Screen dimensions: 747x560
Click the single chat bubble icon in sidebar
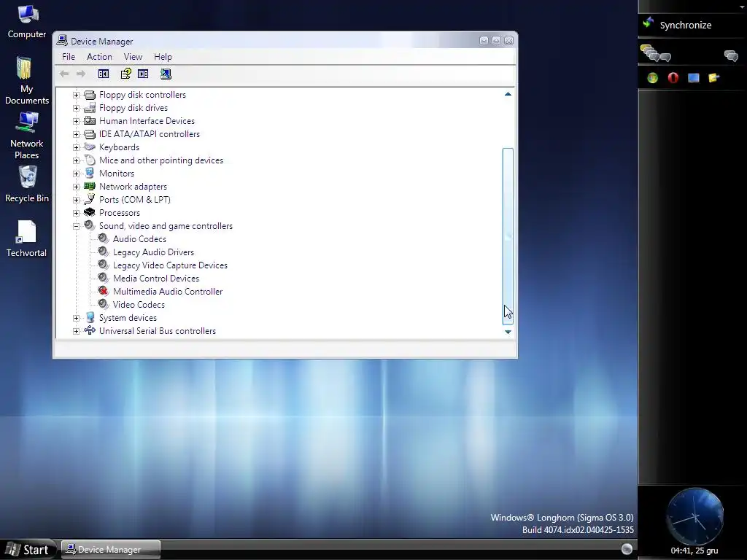tap(731, 55)
